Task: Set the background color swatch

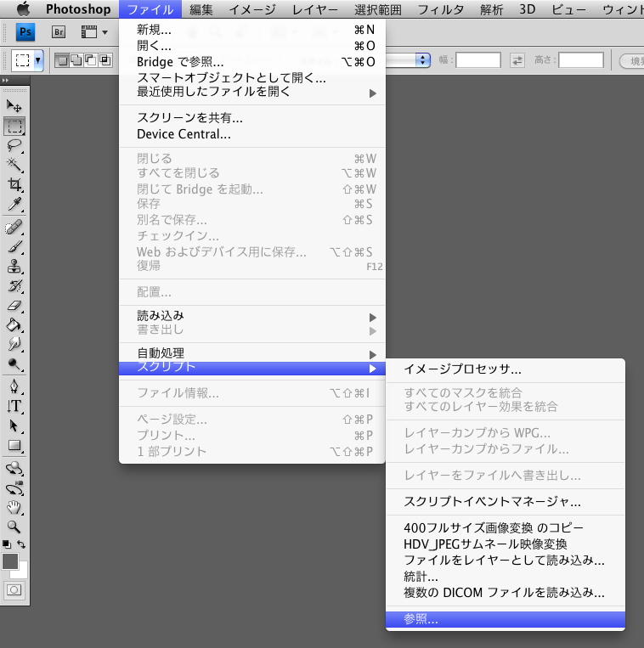Action: coord(23,572)
